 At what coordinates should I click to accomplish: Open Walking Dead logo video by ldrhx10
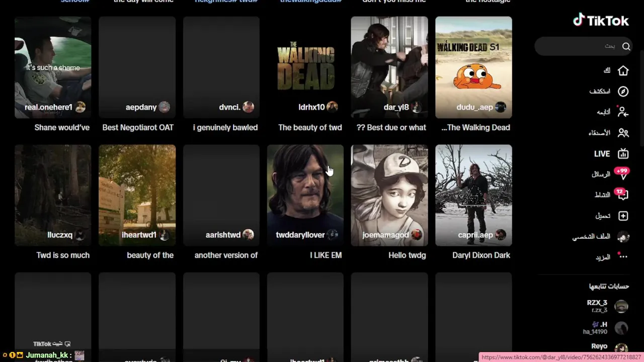[x=305, y=67]
